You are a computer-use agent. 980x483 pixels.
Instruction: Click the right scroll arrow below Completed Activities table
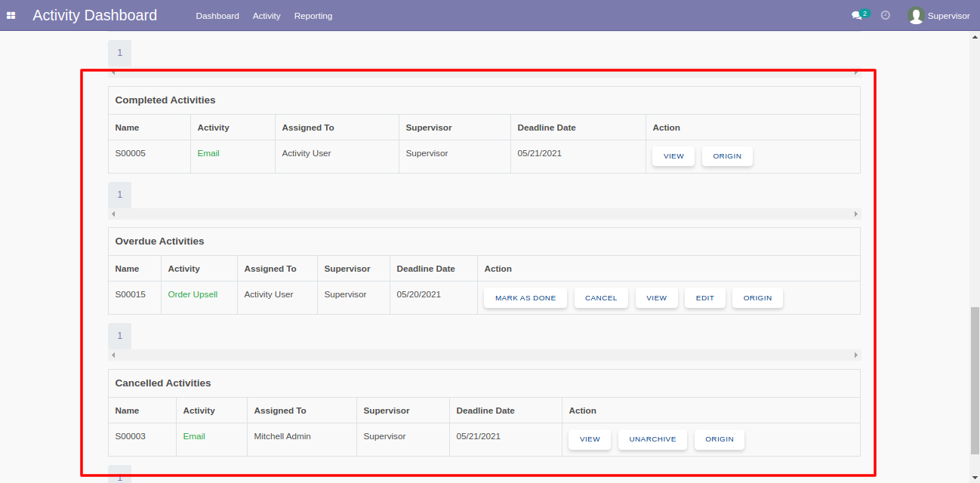(x=855, y=214)
